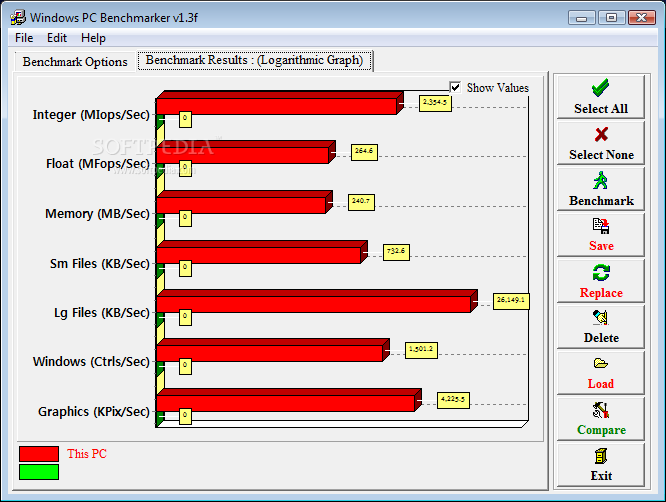Click the 26,149.1 Lg Files value tag

pos(511,301)
